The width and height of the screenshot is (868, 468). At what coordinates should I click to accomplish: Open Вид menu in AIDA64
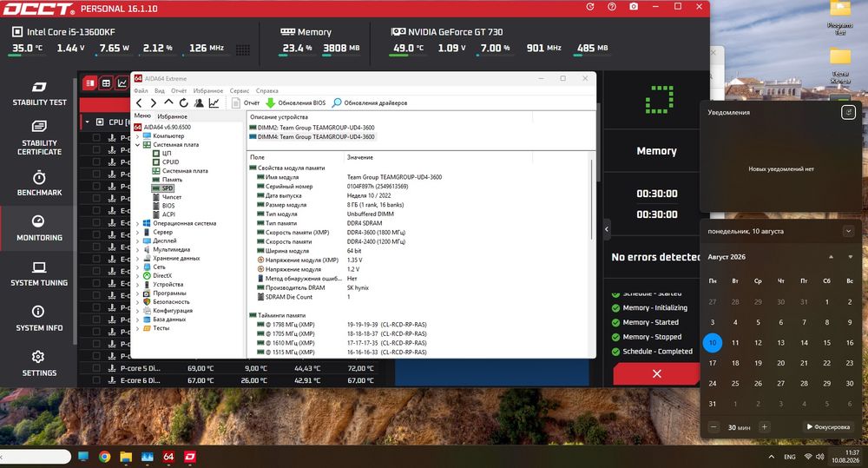[160, 91]
